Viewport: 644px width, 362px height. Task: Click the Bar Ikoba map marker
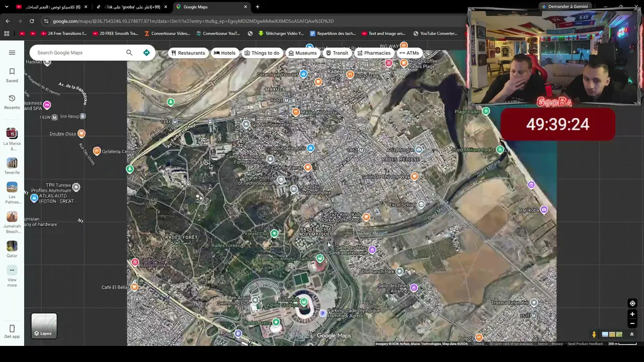[x=544, y=210]
